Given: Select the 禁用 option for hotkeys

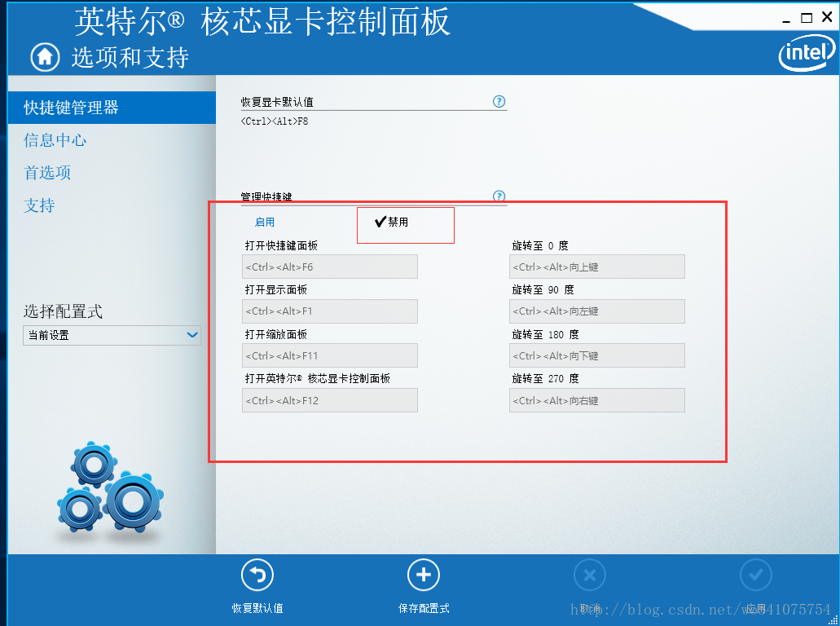Looking at the screenshot, I should pos(392,222).
